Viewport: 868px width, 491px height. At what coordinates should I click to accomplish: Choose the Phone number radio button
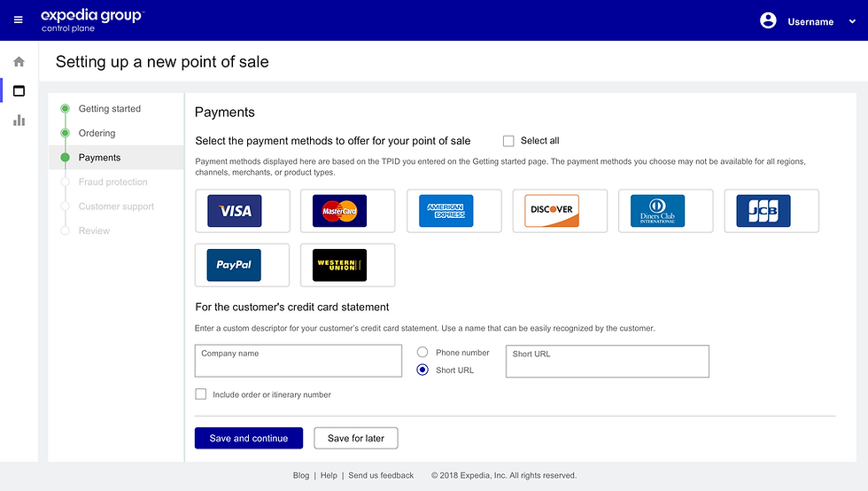pyautogui.click(x=422, y=352)
